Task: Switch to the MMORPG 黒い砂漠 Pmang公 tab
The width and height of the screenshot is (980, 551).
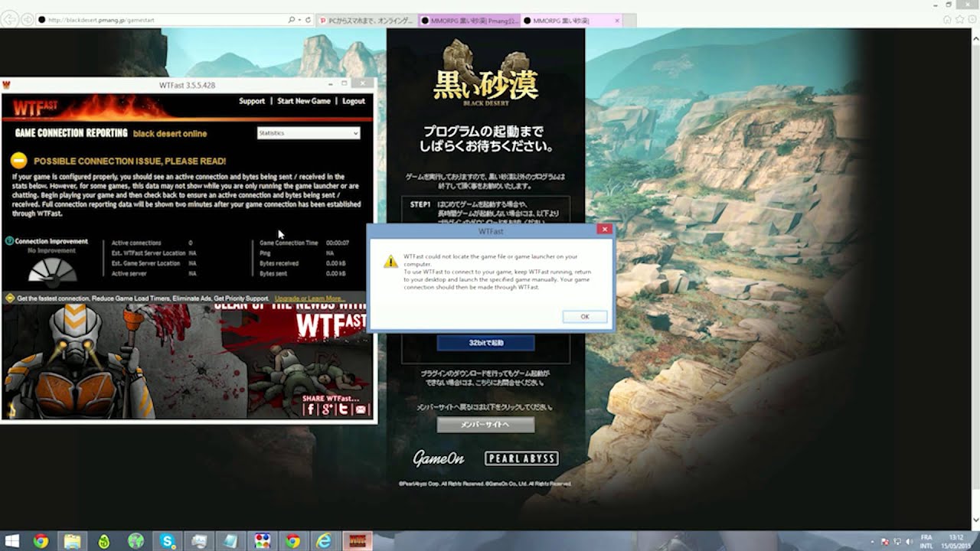Action: click(469, 21)
